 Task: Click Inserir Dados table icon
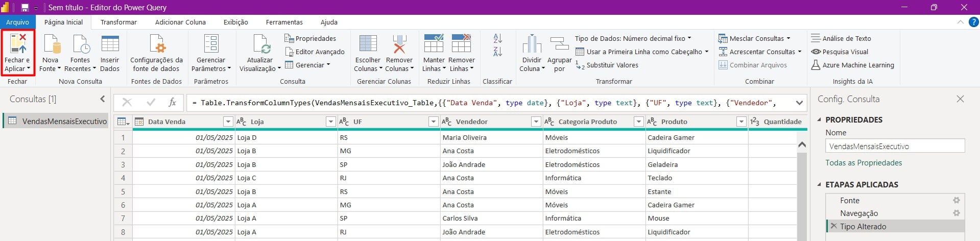[x=110, y=44]
